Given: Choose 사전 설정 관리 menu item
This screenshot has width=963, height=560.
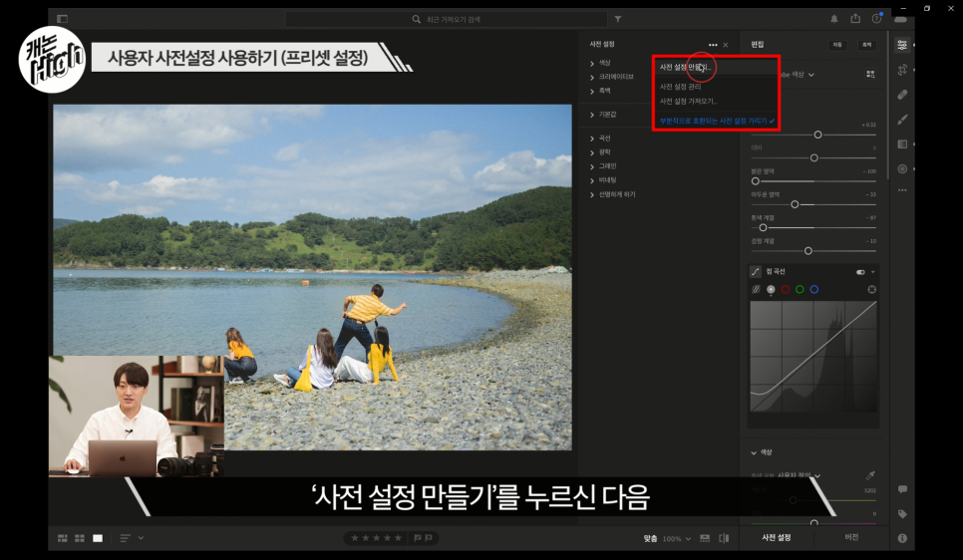Looking at the screenshot, I should (680, 87).
